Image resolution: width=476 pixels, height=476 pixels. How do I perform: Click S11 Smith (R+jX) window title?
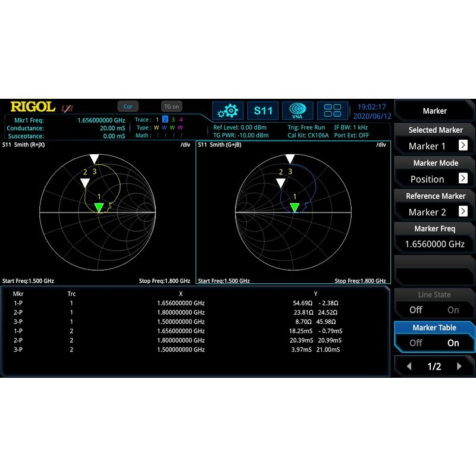[23, 145]
